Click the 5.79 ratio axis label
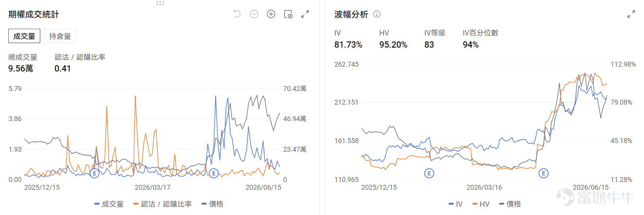This screenshot has height=215, width=644. 15,89
